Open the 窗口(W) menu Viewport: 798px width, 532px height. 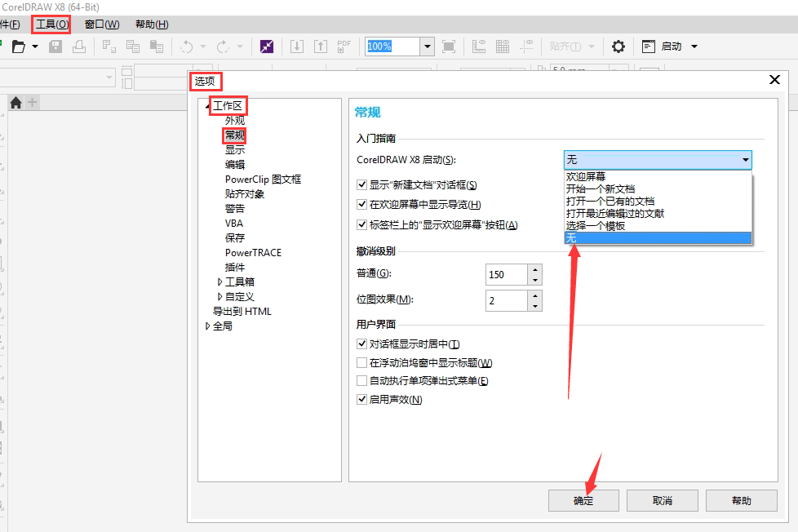pyautogui.click(x=102, y=24)
